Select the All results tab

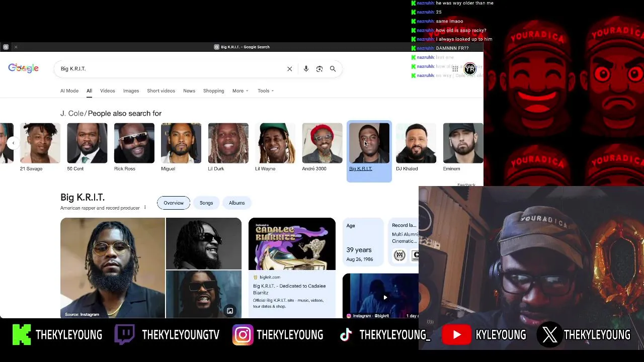[x=89, y=91]
